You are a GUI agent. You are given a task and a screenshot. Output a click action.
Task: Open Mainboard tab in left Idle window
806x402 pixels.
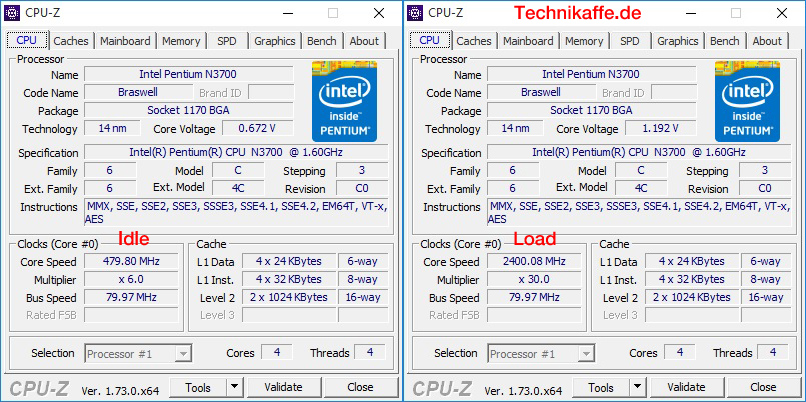tap(125, 41)
